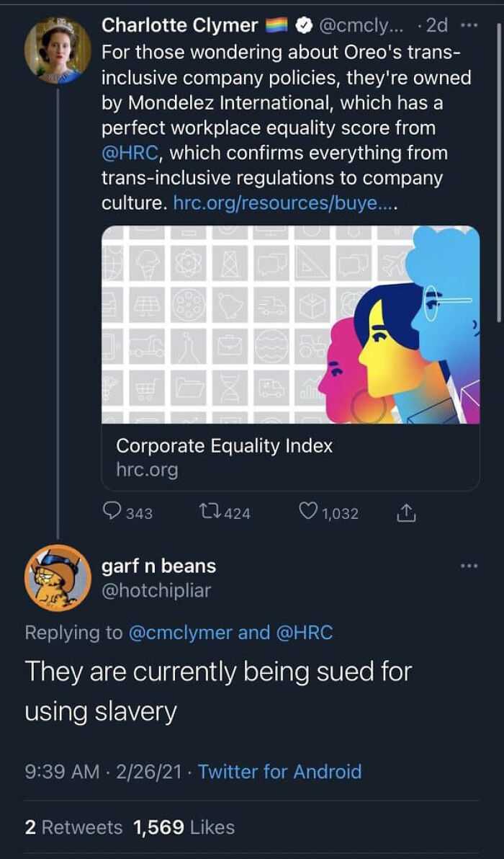Open garf n beans' Garfield avatar
This screenshot has height=859, width=504.
58,577
